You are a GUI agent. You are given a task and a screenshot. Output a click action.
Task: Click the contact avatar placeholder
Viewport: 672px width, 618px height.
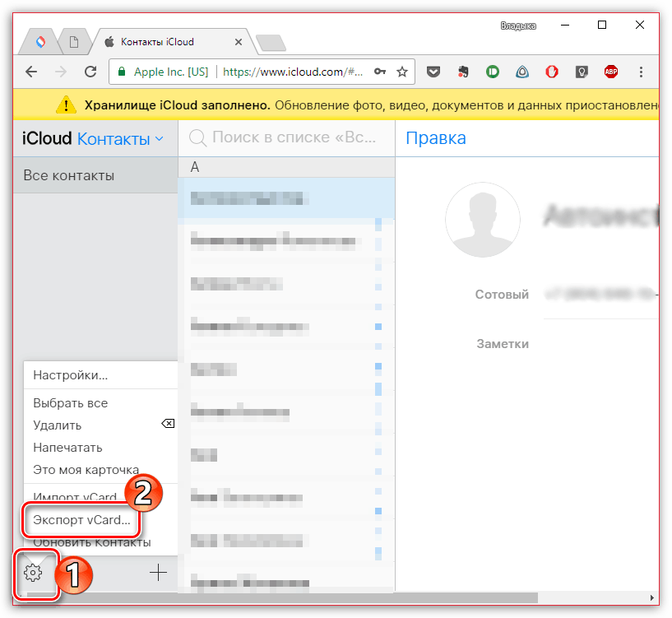pyautogui.click(x=483, y=220)
